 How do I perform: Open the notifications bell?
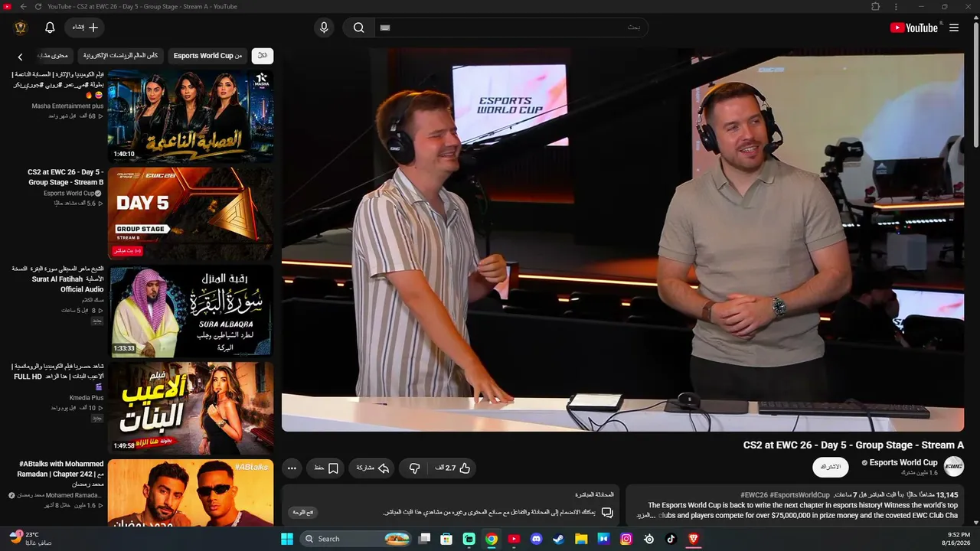coord(50,28)
